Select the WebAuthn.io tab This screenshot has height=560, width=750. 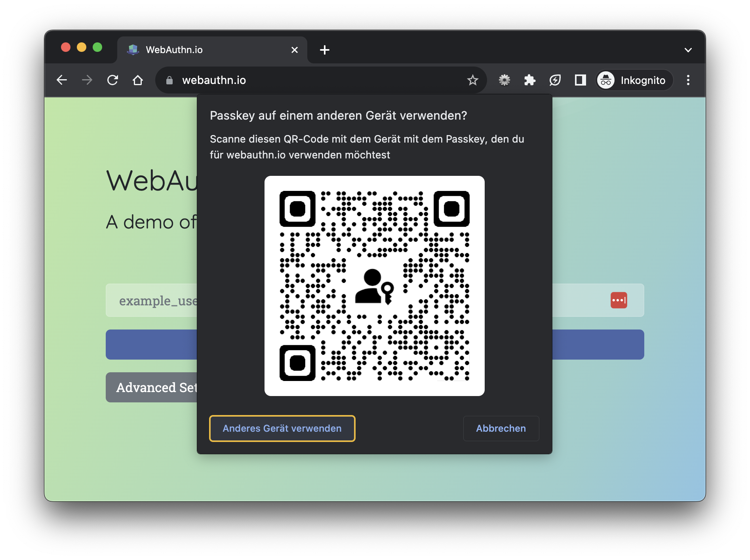212,50
